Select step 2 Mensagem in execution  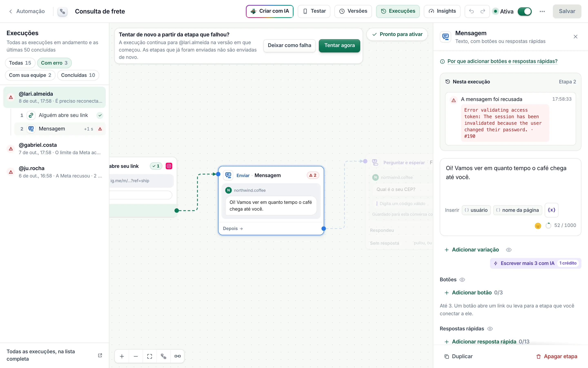point(60,129)
